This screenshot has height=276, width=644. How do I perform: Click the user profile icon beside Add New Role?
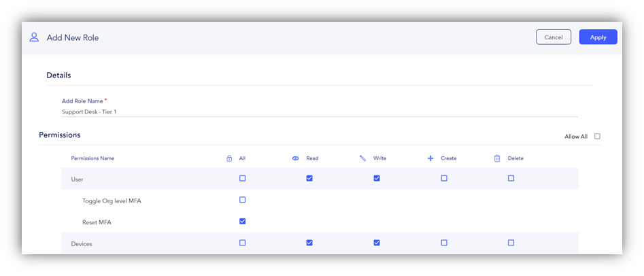(34, 37)
